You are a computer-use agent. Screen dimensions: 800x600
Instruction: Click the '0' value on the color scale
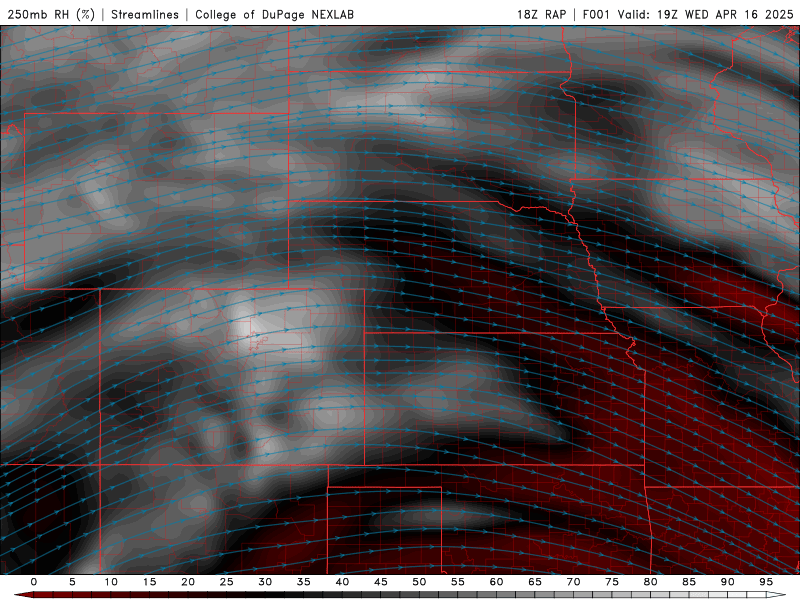tap(34, 582)
